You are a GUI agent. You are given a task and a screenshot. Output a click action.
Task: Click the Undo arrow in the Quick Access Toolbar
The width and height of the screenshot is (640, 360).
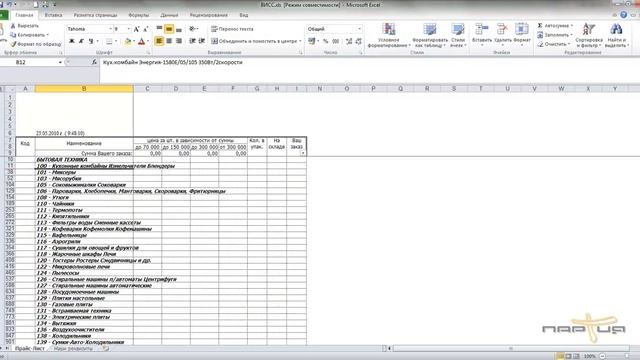click(9, 4)
